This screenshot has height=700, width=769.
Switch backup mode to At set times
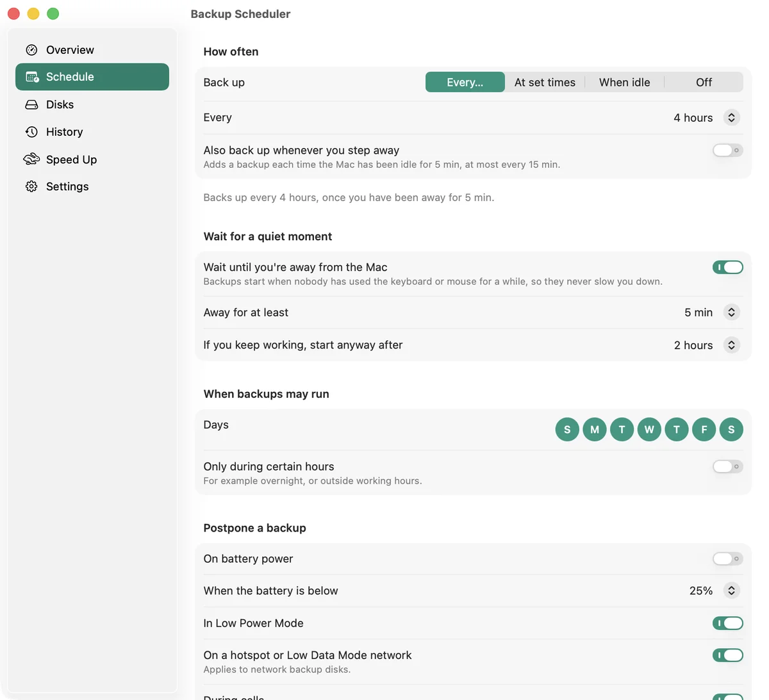tap(545, 82)
